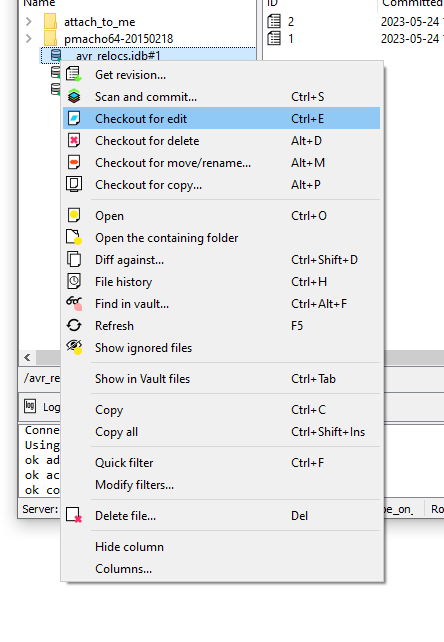Expand the pmacho64-20150218 folder
This screenshot has width=444, height=642.
coord(29,38)
